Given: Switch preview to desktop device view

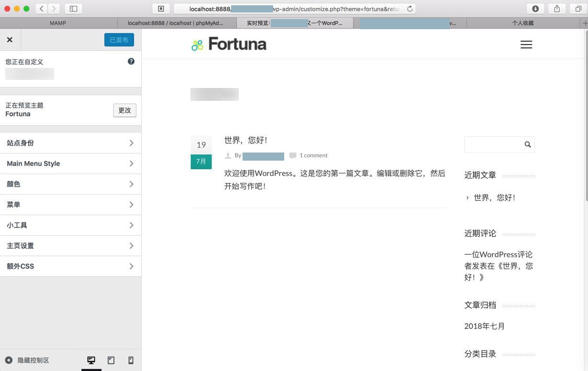Looking at the screenshot, I should coord(91,360).
